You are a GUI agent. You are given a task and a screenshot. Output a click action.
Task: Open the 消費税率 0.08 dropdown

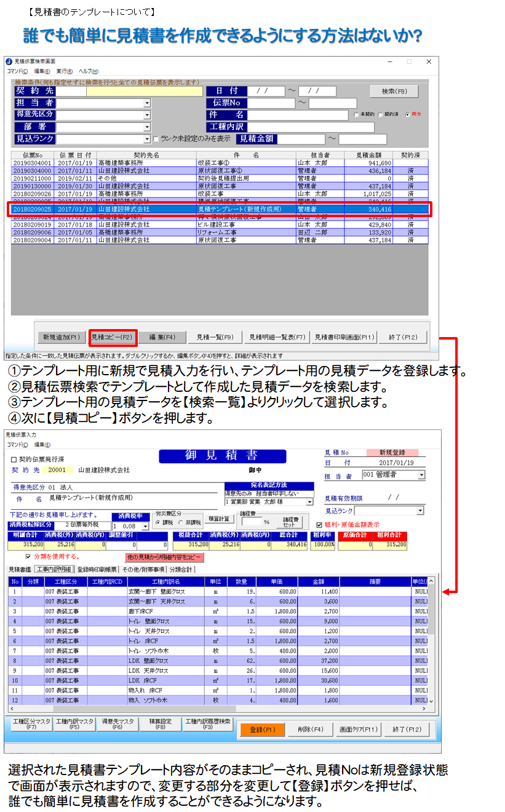(x=145, y=527)
